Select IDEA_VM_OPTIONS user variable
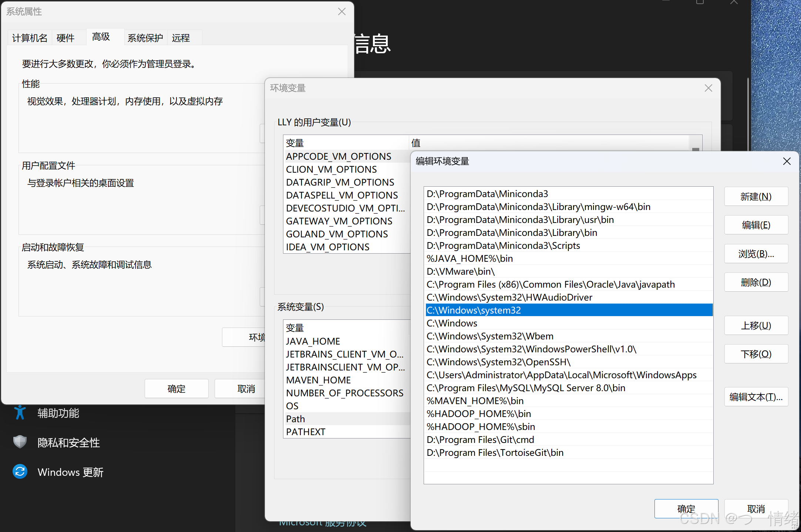801x532 pixels. (x=327, y=247)
